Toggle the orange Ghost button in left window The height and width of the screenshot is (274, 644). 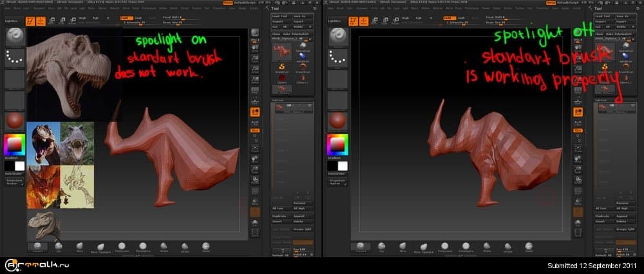pyautogui.click(x=255, y=212)
